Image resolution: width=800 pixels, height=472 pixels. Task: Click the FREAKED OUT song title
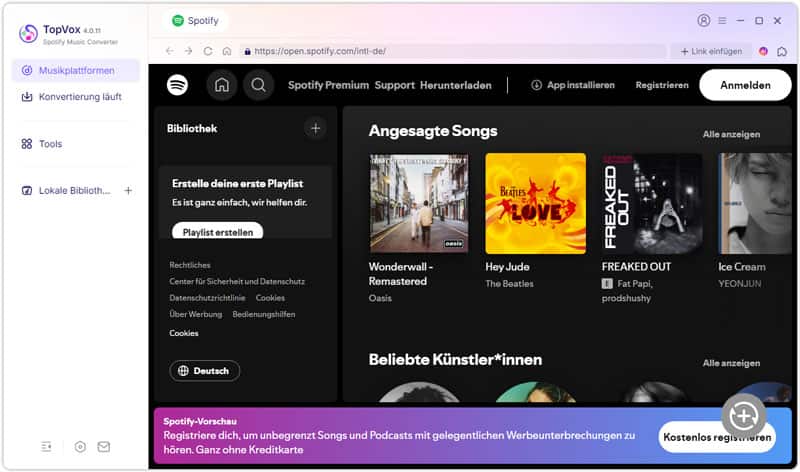click(x=636, y=267)
